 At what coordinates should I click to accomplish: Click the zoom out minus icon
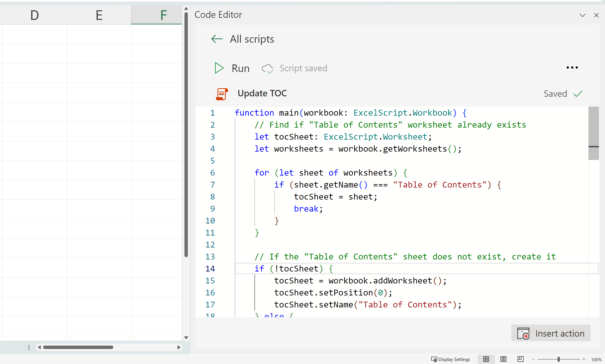533,359
